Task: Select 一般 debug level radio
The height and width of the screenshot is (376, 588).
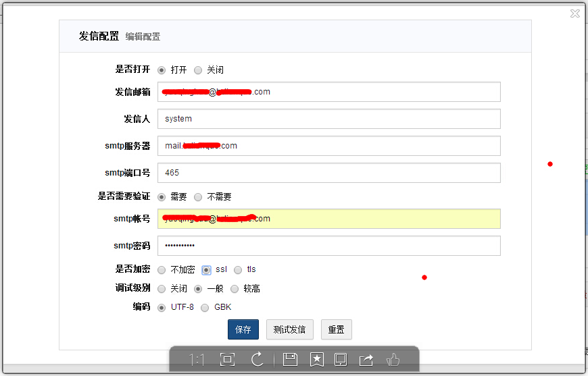Action: [x=198, y=289]
